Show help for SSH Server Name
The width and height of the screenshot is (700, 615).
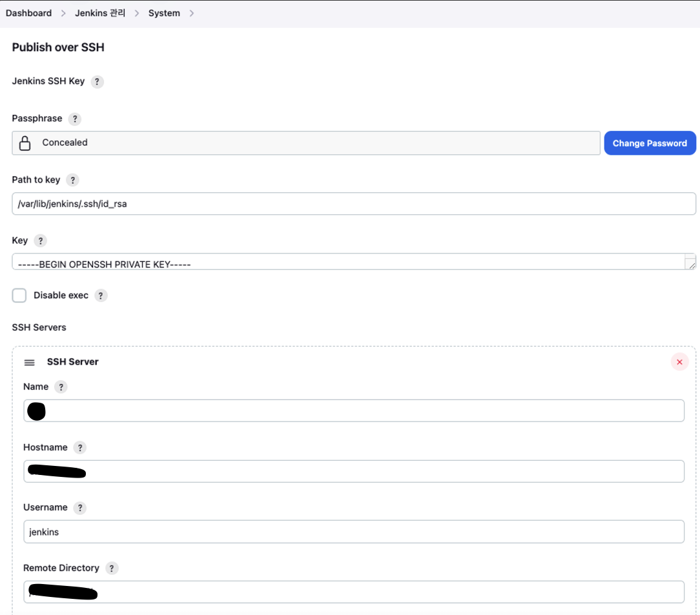click(x=61, y=387)
